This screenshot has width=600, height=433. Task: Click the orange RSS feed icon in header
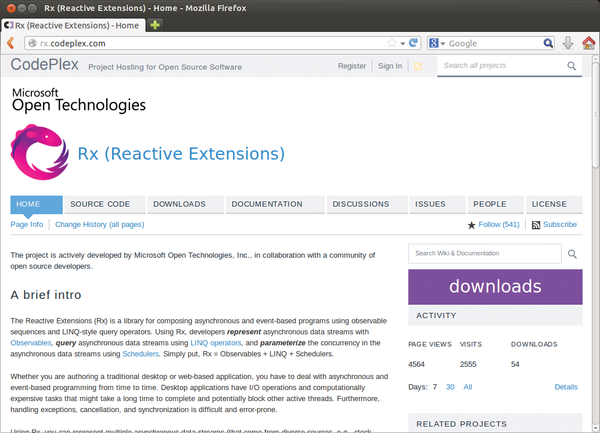click(418, 66)
